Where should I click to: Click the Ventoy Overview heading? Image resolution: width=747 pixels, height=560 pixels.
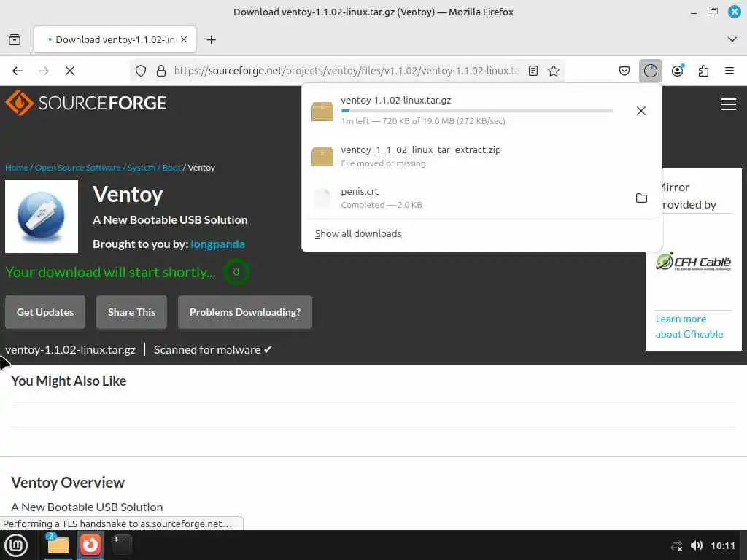tap(68, 483)
